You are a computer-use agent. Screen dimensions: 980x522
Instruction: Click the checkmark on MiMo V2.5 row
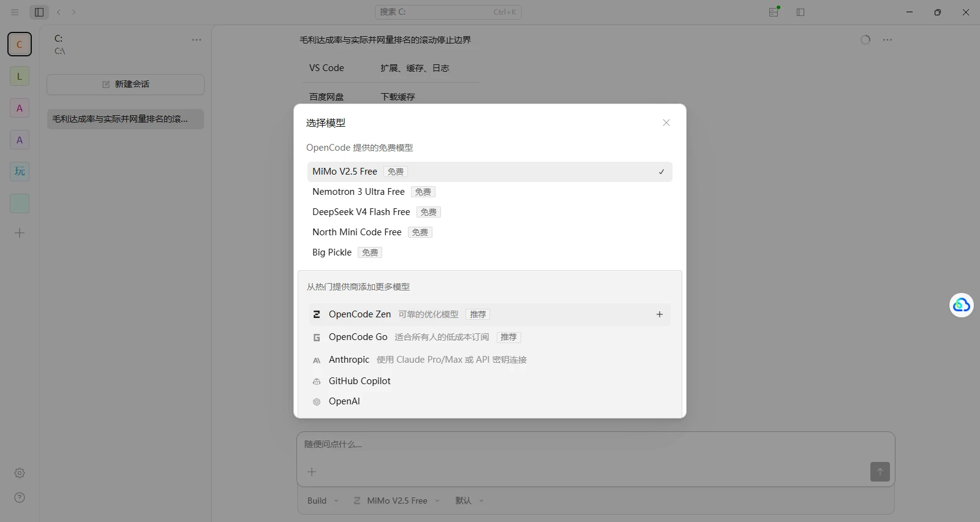tap(661, 172)
